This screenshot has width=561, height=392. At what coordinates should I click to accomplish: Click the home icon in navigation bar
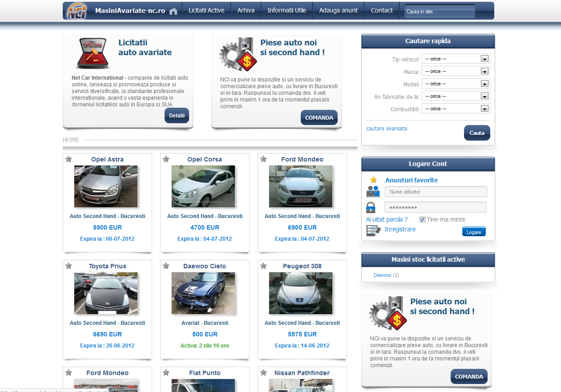(x=173, y=11)
